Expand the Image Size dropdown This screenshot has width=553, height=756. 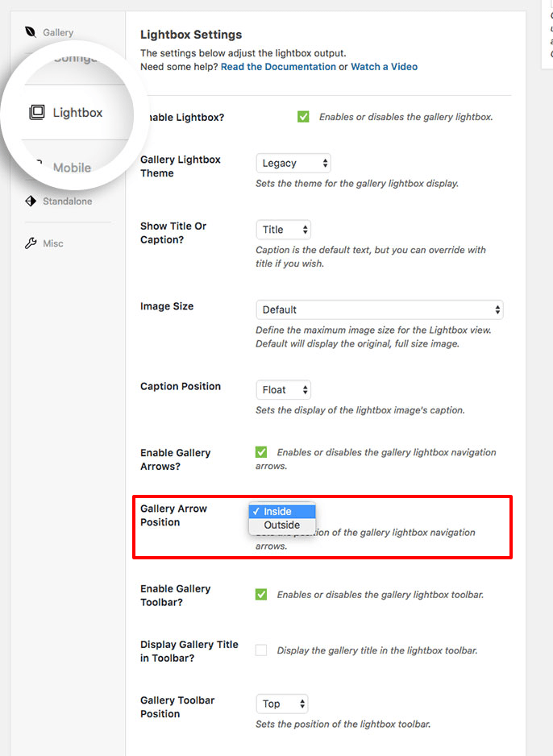point(380,309)
